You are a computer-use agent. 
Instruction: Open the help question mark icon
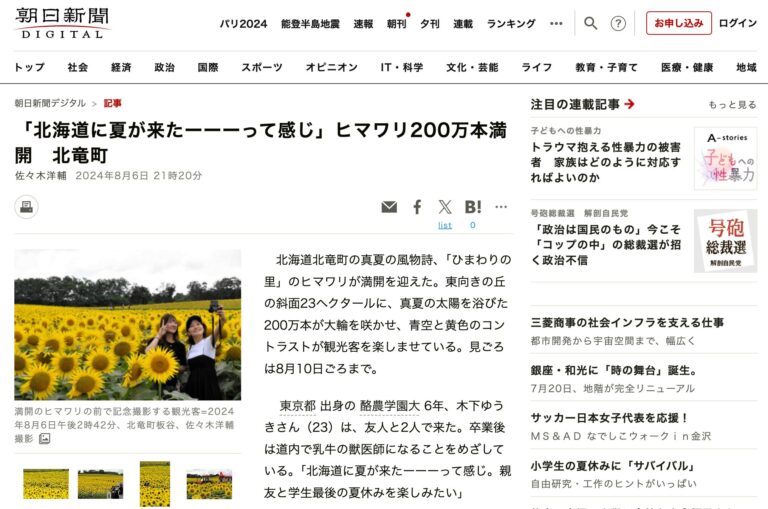(618, 23)
